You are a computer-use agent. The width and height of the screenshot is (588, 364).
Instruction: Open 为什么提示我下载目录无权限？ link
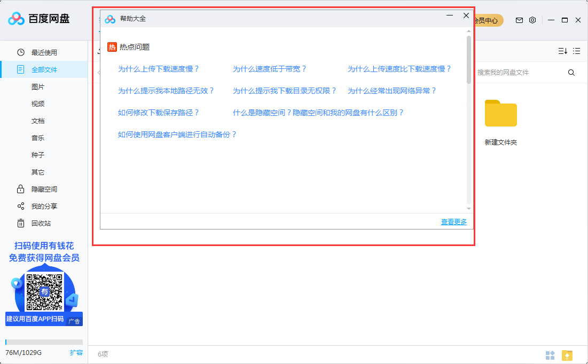tap(285, 91)
